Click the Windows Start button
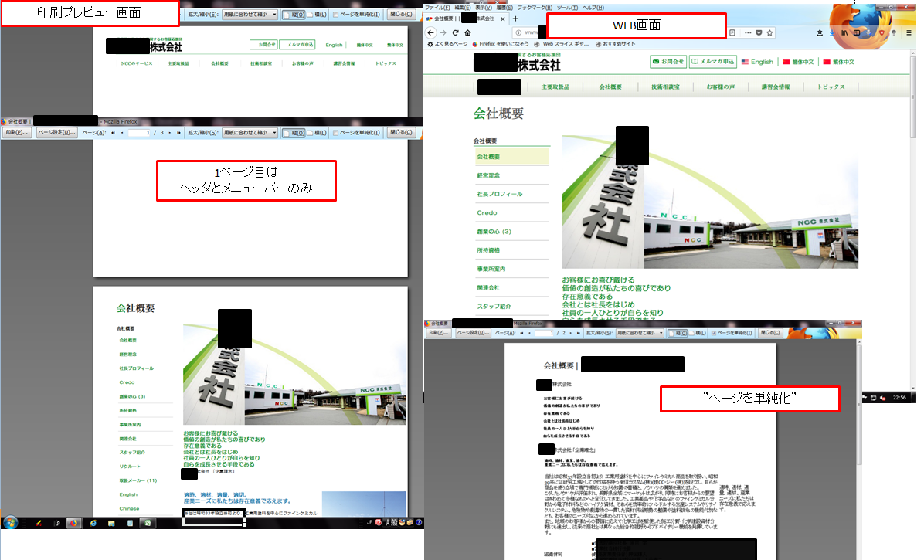 tap(11, 523)
